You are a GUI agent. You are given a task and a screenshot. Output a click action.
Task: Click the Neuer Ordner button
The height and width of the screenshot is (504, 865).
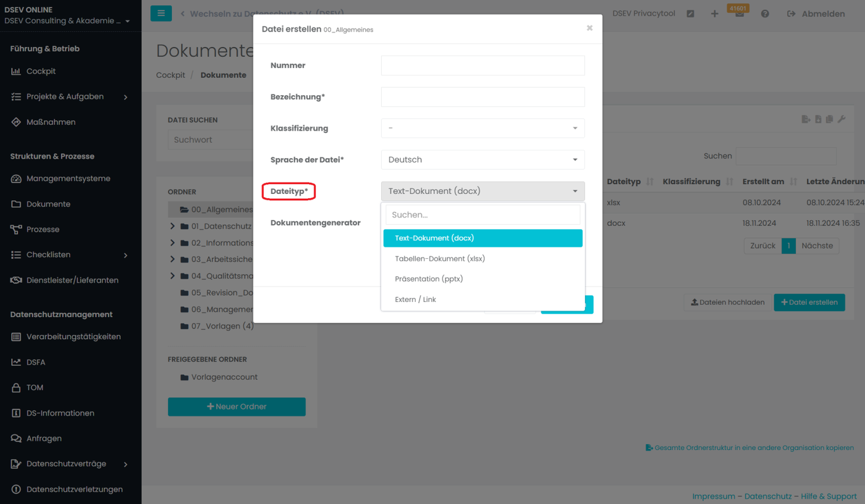[x=237, y=406]
